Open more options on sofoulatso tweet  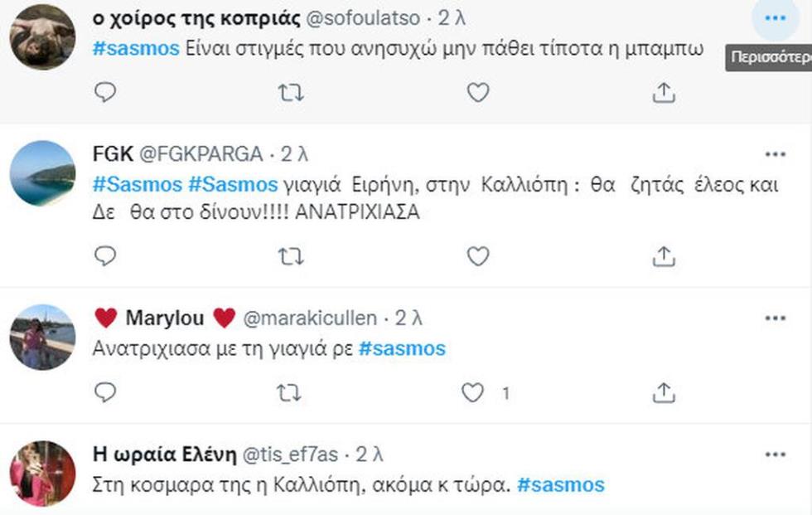pyautogui.click(x=775, y=17)
